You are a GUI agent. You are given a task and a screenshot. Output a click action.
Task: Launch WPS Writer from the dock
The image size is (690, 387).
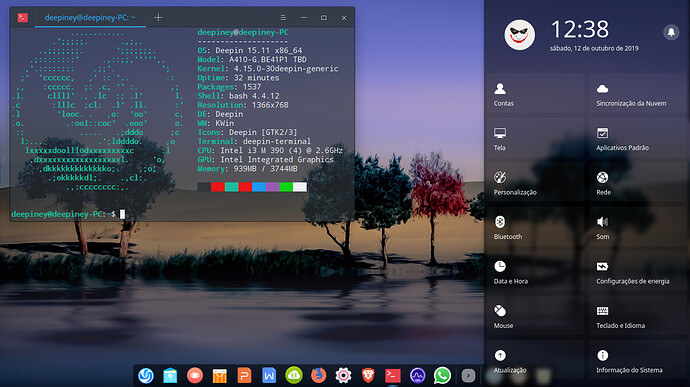pos(269,376)
